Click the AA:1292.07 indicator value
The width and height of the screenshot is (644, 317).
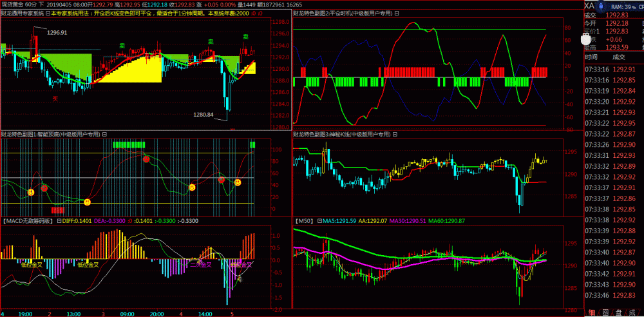pos(372,221)
